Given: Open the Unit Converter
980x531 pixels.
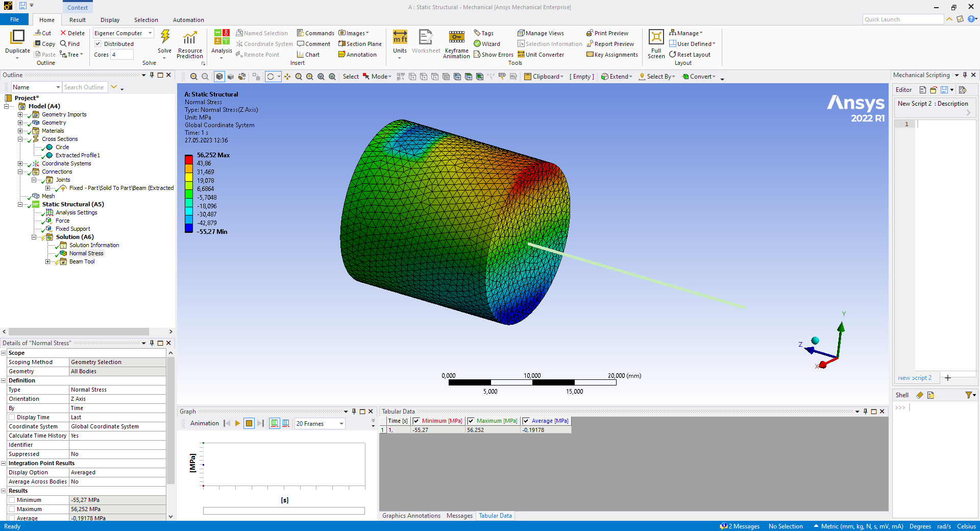Looking at the screenshot, I should click(541, 55).
